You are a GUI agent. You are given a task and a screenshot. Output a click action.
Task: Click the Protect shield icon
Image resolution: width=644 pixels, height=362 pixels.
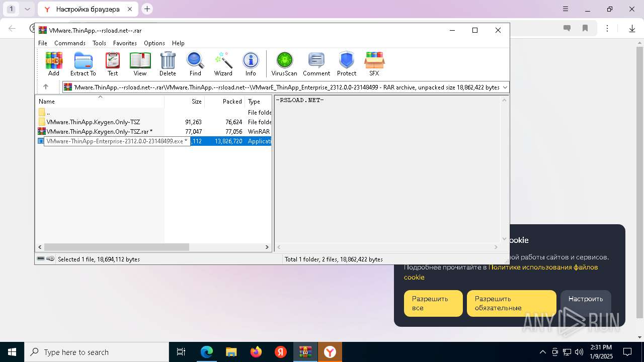coord(347,64)
